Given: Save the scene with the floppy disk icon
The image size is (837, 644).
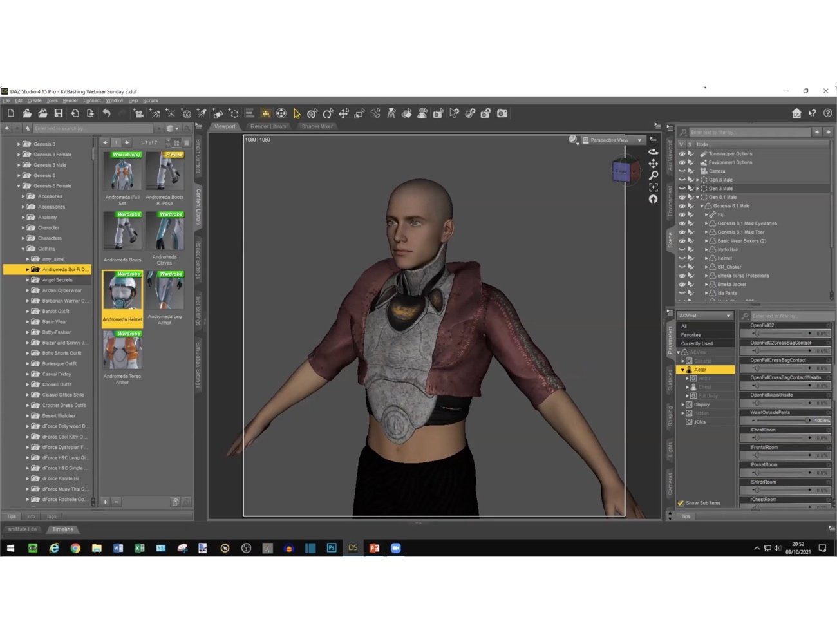Looking at the screenshot, I should coord(59,113).
